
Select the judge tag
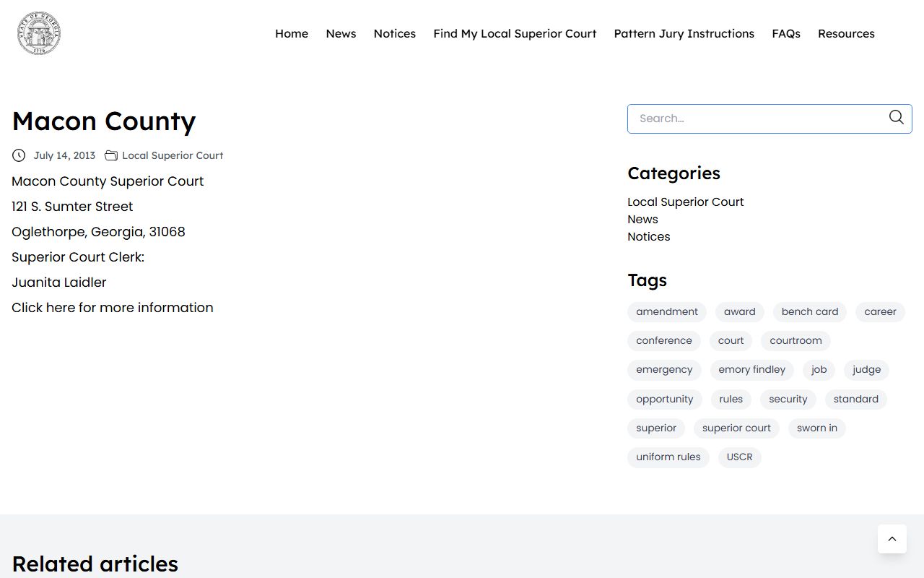867,370
